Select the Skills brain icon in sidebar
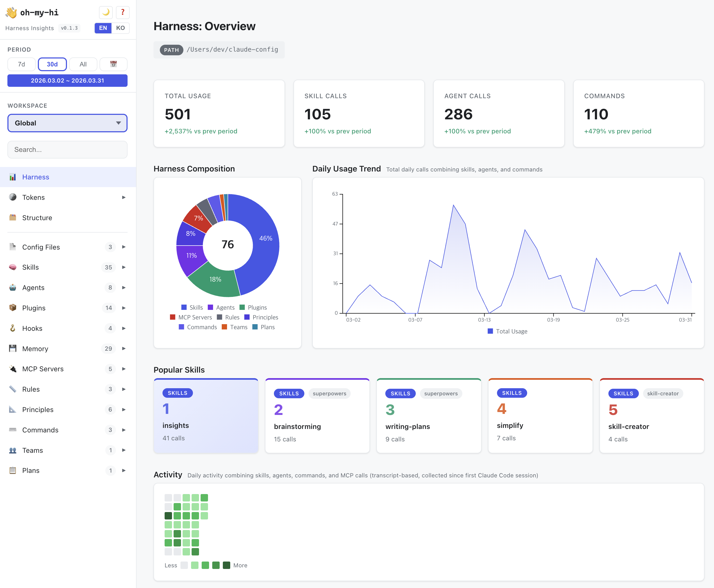The width and height of the screenshot is (714, 588). tap(12, 267)
